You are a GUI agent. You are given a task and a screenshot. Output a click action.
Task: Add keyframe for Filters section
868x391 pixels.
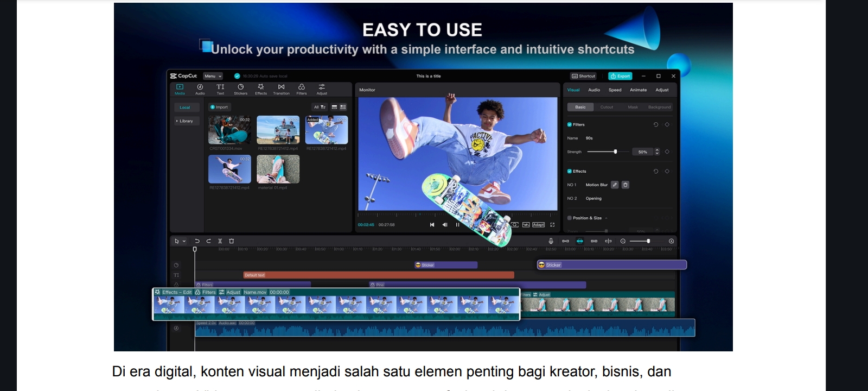667,124
